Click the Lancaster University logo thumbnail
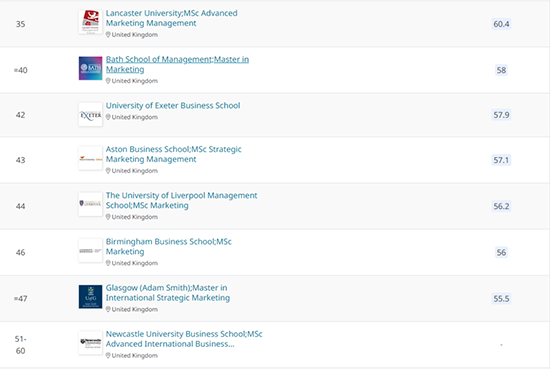 90,22
